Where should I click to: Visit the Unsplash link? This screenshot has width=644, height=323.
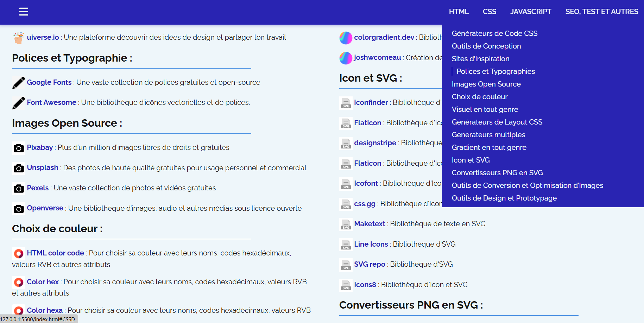[43, 167]
